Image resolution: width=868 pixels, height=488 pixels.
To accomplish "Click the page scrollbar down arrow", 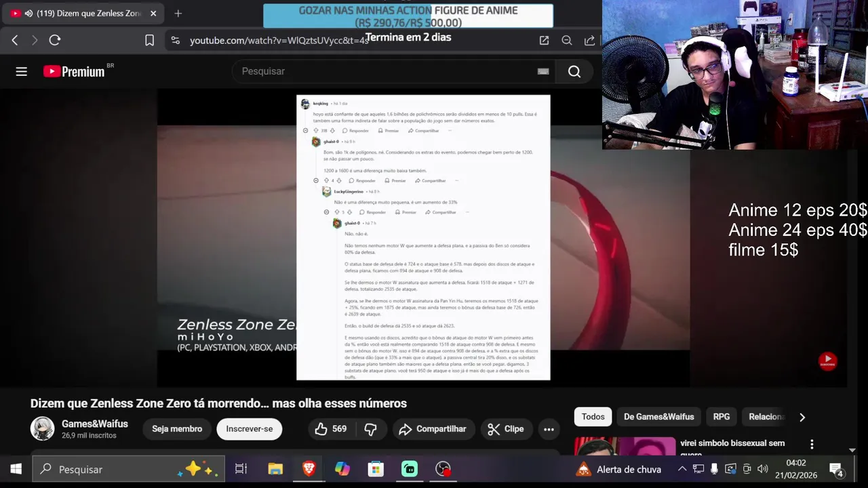I will pyautogui.click(x=852, y=450).
